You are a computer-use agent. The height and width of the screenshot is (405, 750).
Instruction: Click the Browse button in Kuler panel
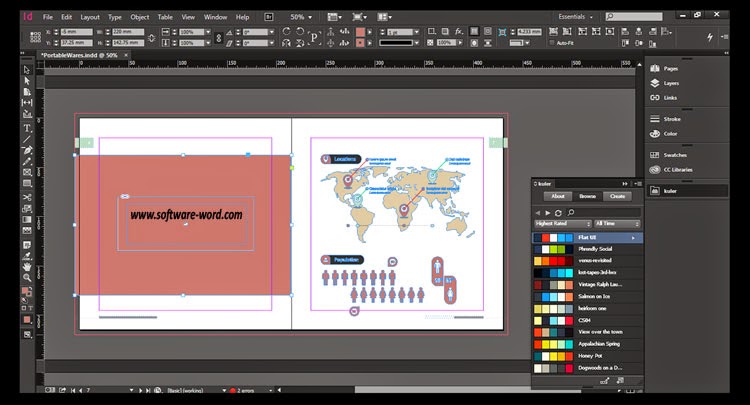[x=587, y=196]
